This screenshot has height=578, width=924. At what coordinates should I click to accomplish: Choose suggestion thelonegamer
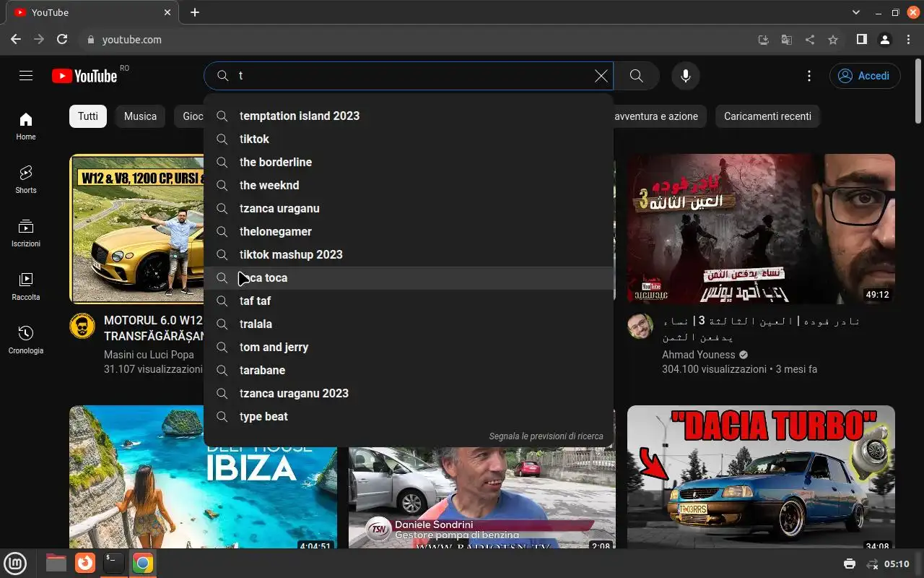pyautogui.click(x=409, y=231)
